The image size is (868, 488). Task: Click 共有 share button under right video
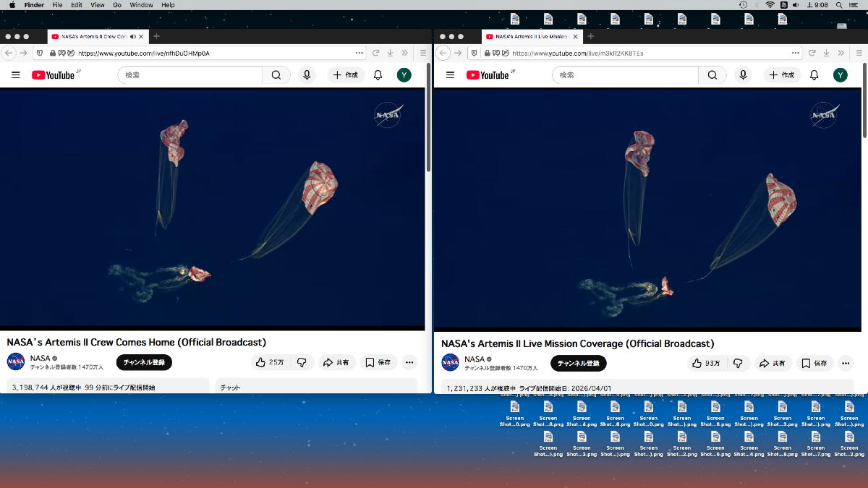tap(773, 364)
